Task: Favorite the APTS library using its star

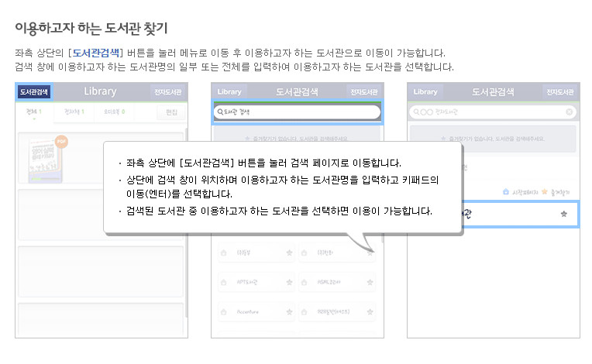Action: (x=289, y=282)
